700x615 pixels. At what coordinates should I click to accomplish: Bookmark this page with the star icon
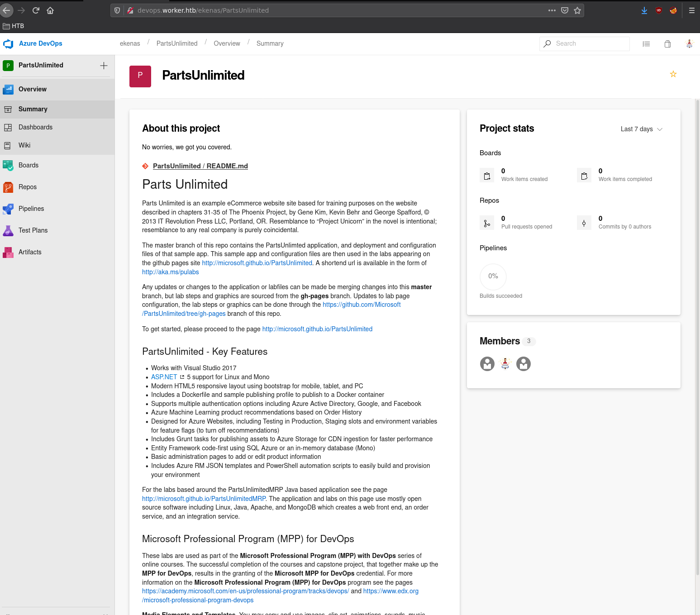[577, 10]
